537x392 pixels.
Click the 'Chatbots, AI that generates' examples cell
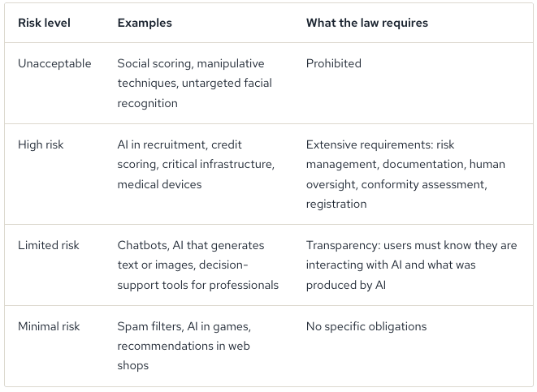tap(198, 265)
